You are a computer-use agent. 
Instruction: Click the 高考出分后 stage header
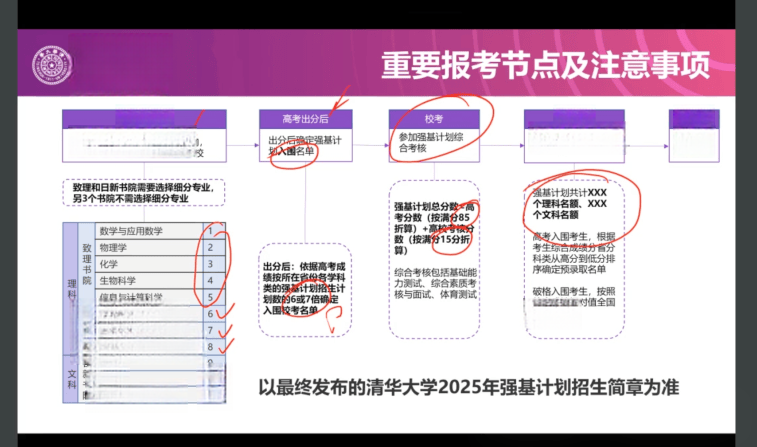click(306, 119)
